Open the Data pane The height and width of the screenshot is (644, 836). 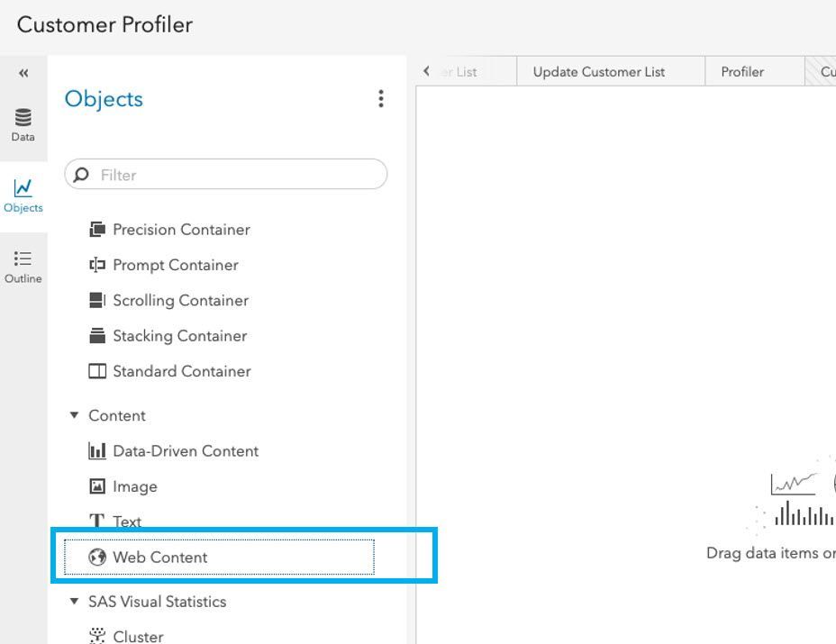click(23, 124)
